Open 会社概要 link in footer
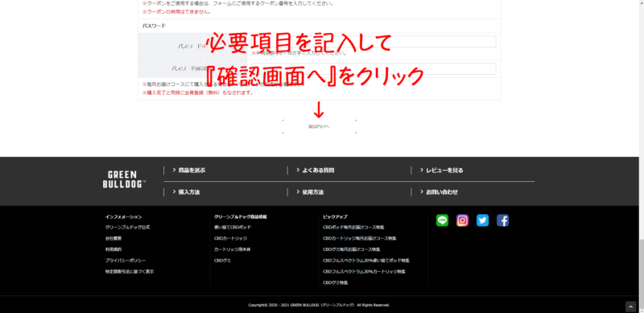 [114, 238]
